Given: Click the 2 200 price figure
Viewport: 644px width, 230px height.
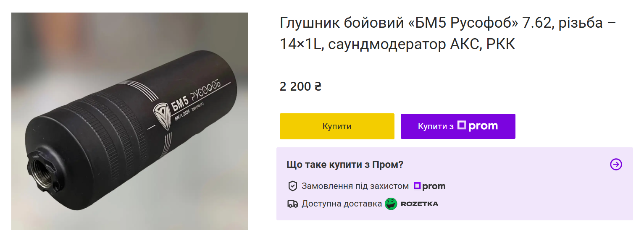Looking at the screenshot, I should coord(296,87).
